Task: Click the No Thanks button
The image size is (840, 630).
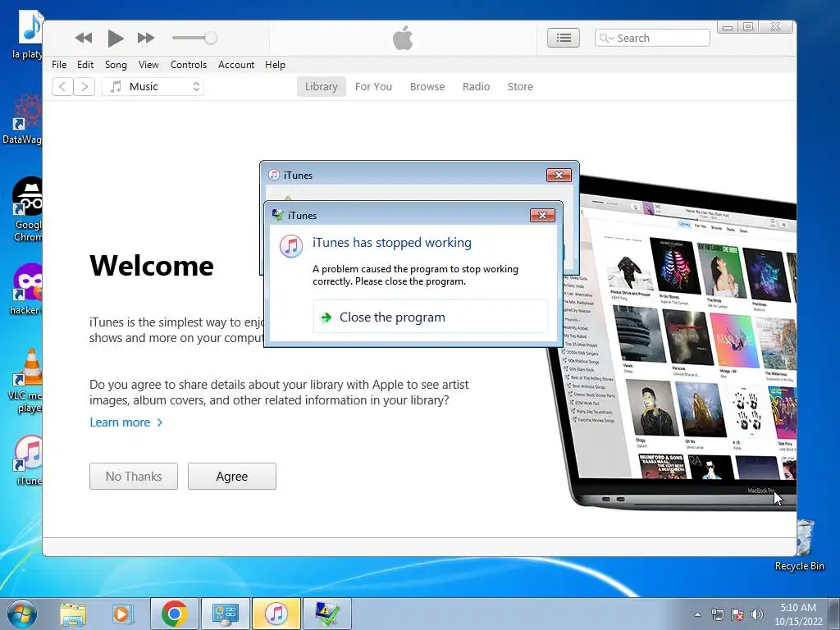Action: [134, 477]
